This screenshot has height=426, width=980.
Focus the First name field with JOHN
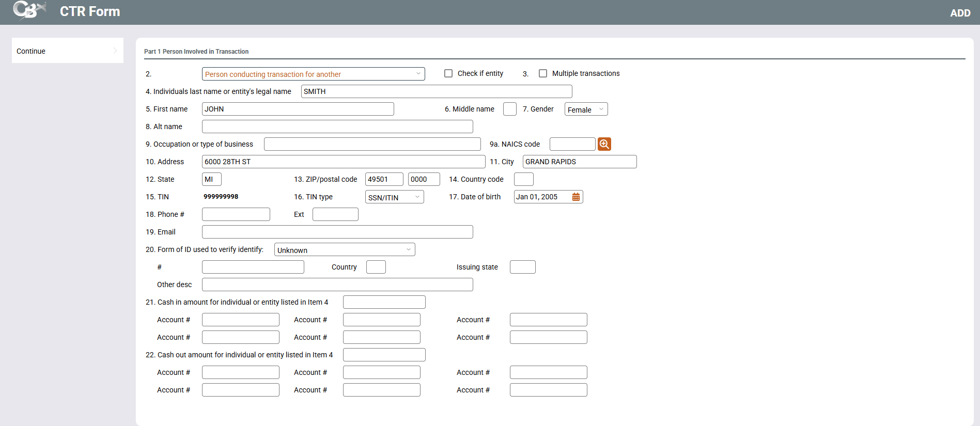pyautogui.click(x=298, y=109)
